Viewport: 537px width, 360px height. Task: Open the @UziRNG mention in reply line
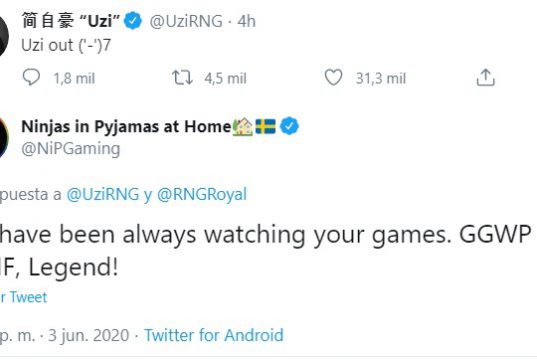click(103, 194)
